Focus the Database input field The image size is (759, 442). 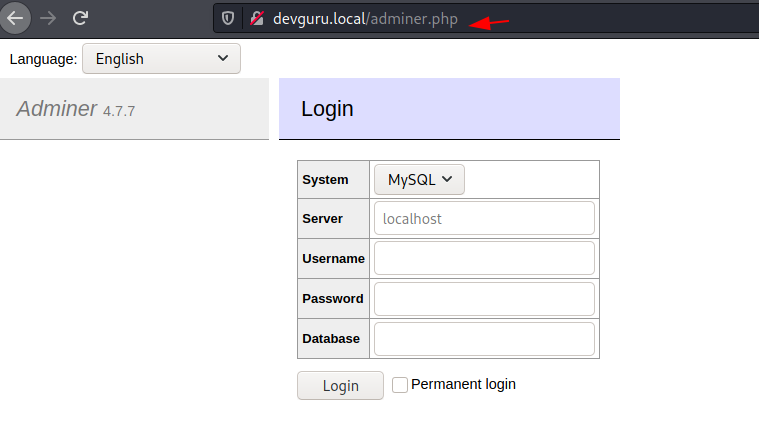tap(484, 339)
